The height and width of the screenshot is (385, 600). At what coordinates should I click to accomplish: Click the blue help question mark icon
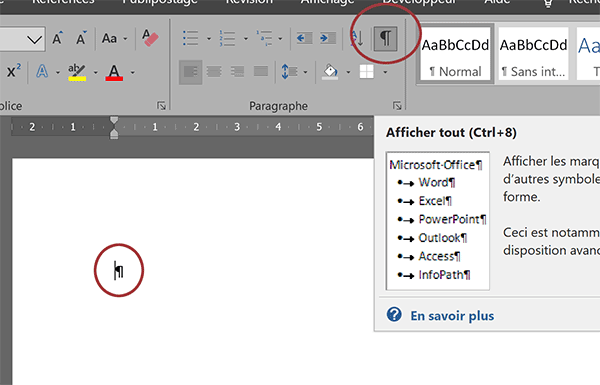tap(394, 315)
